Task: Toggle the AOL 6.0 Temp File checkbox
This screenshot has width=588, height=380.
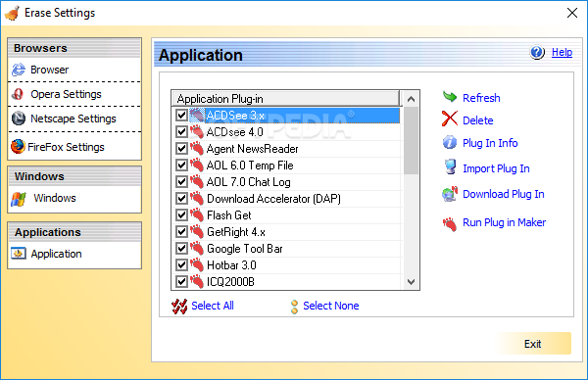Action: pyautogui.click(x=182, y=165)
